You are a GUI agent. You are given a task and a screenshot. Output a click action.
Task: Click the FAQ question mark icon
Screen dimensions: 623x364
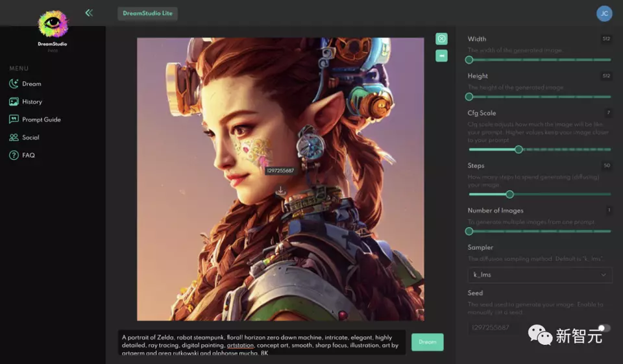[14, 155]
